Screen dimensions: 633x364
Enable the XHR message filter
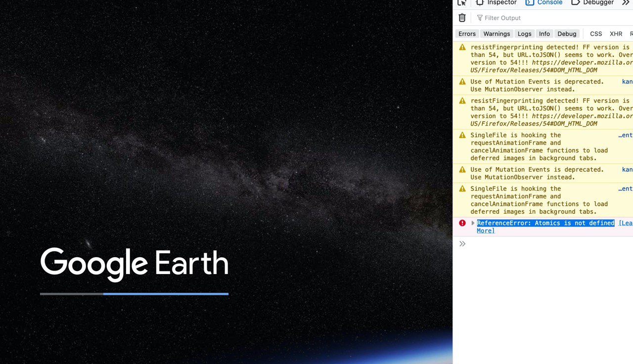click(616, 34)
